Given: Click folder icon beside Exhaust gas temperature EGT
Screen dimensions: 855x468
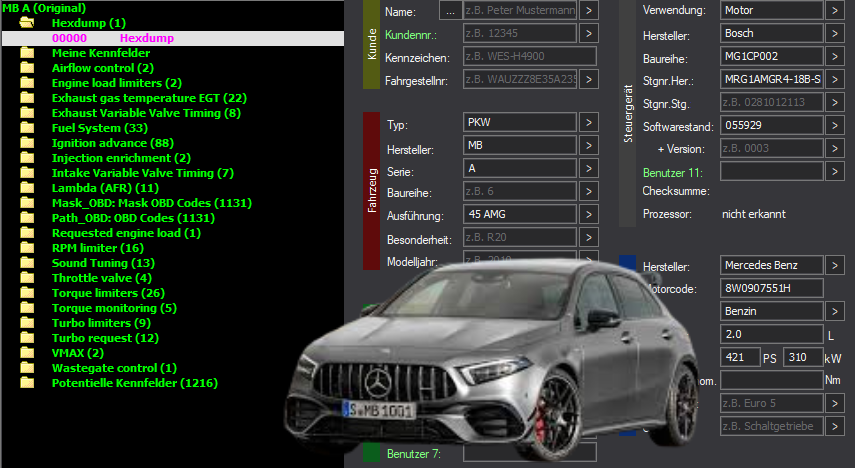Looking at the screenshot, I should (27, 98).
